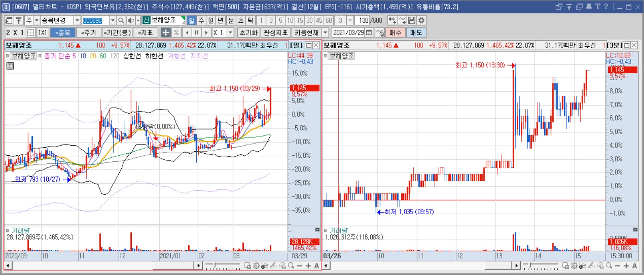Click the left chart zoom slider

click(223, 266)
